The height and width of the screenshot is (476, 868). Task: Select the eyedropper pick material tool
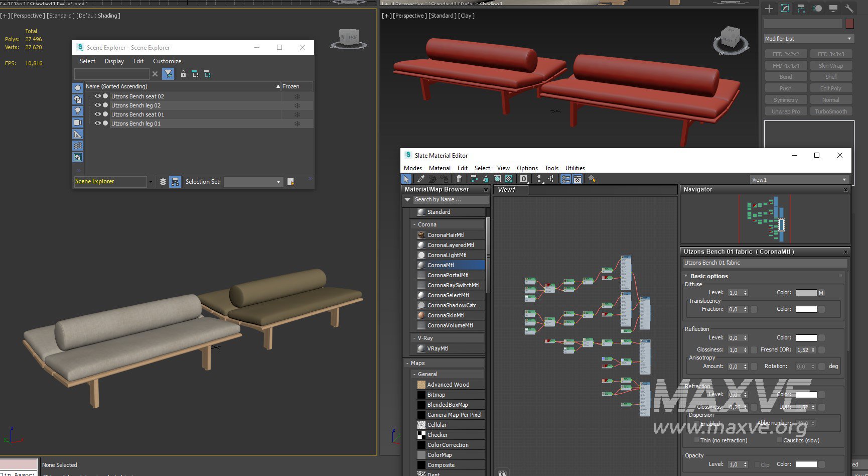[x=420, y=179]
